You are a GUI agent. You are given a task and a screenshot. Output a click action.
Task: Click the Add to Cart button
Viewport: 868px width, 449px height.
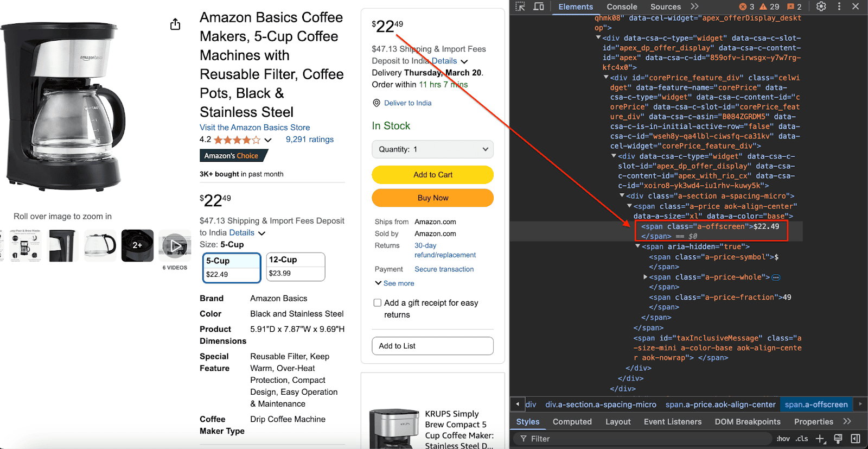[432, 175]
